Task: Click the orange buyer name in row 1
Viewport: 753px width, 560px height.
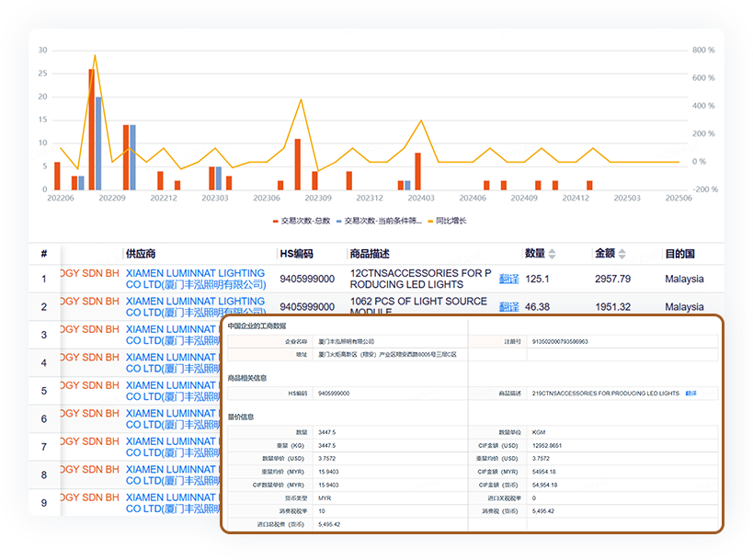Action: click(88, 273)
